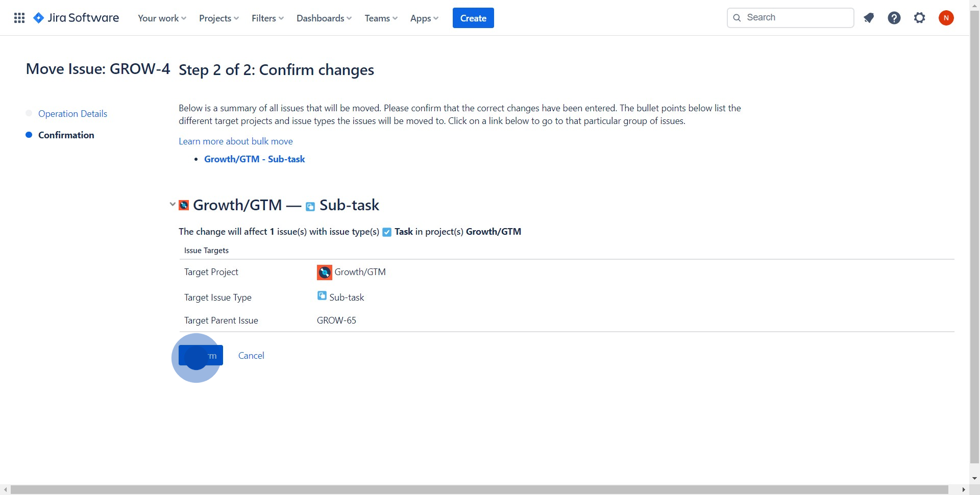
Task: Click the Step 2 of 2 heading
Action: coord(276,70)
